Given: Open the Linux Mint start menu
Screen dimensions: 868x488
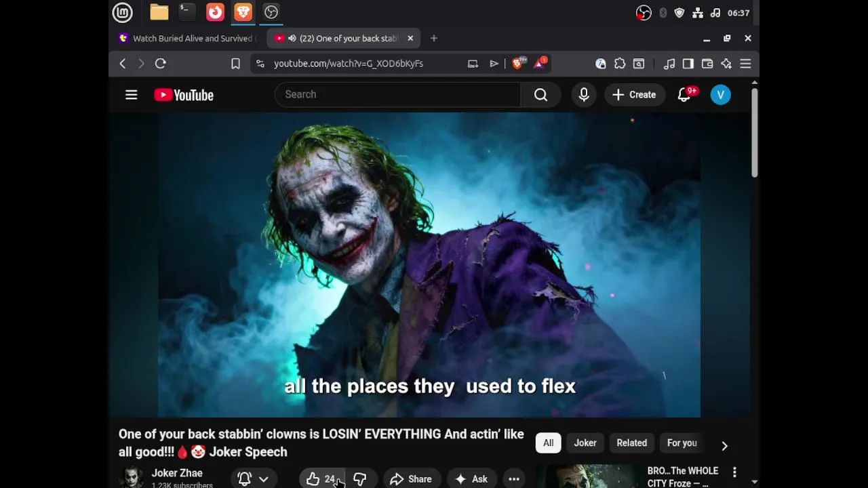Looking at the screenshot, I should pyautogui.click(x=122, y=12).
